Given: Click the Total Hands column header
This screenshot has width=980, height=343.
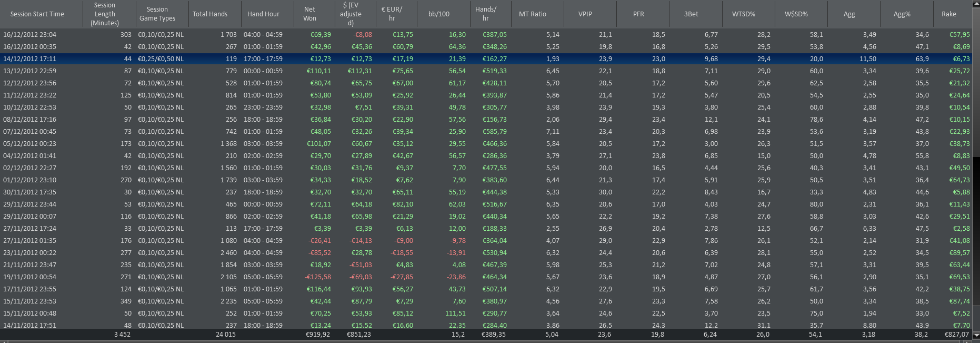Looking at the screenshot, I should click(x=210, y=14).
